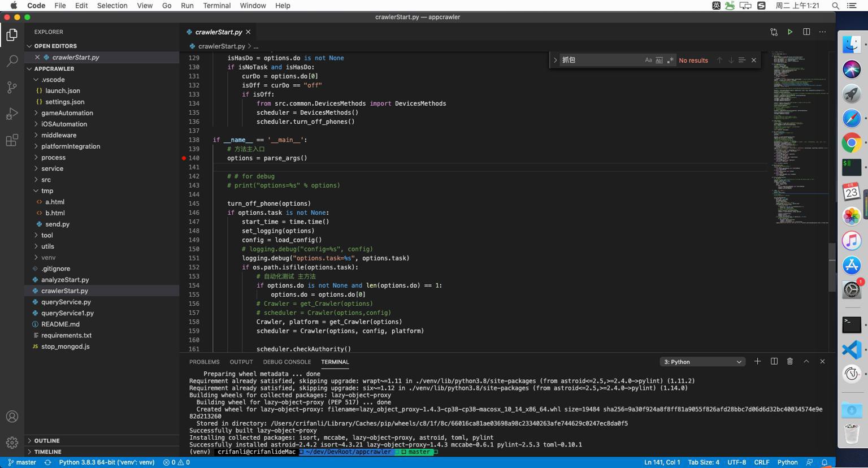Open notifications bell in status bar

tap(824, 462)
